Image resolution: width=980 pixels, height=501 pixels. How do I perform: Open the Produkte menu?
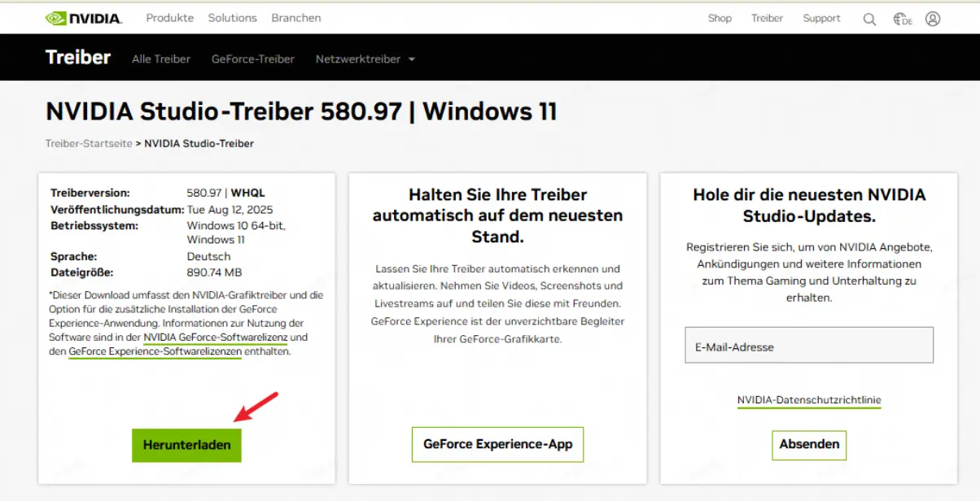tap(170, 18)
